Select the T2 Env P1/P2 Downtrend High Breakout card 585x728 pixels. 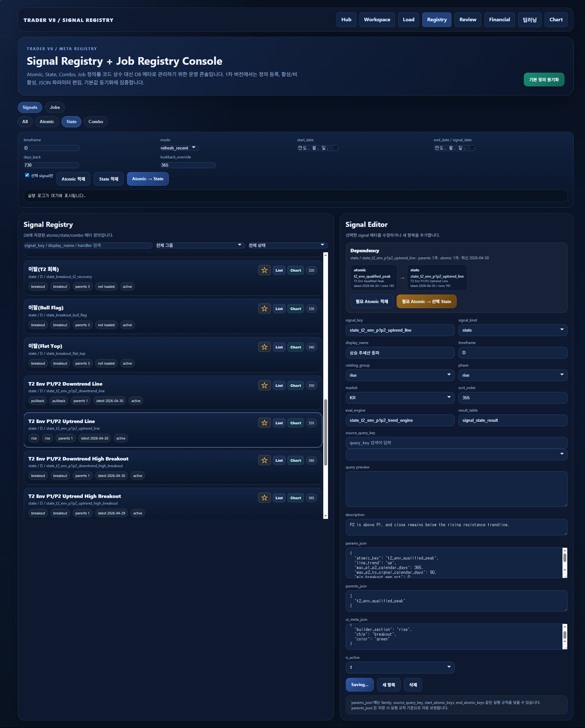173,467
